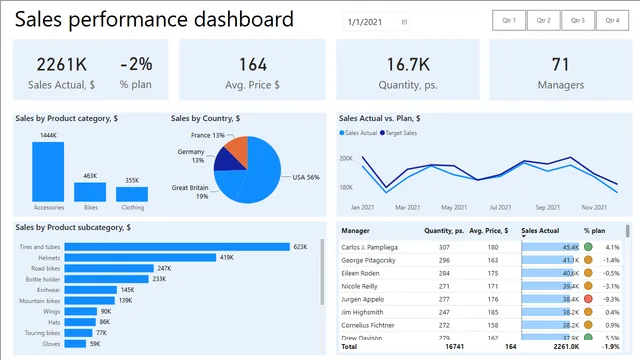Sort by Avg. Price, $ column header
This screenshot has width=640, height=360.
pyautogui.click(x=489, y=231)
